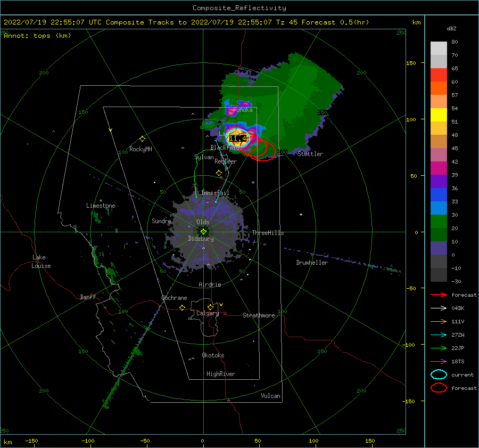Click the Calgary city label
The width and height of the screenshot is (479, 448).
click(x=208, y=313)
